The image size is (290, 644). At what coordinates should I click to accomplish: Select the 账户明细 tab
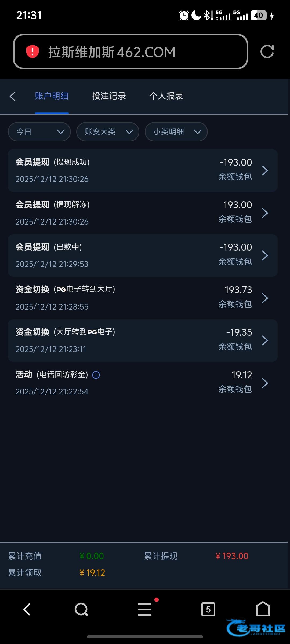click(x=52, y=96)
